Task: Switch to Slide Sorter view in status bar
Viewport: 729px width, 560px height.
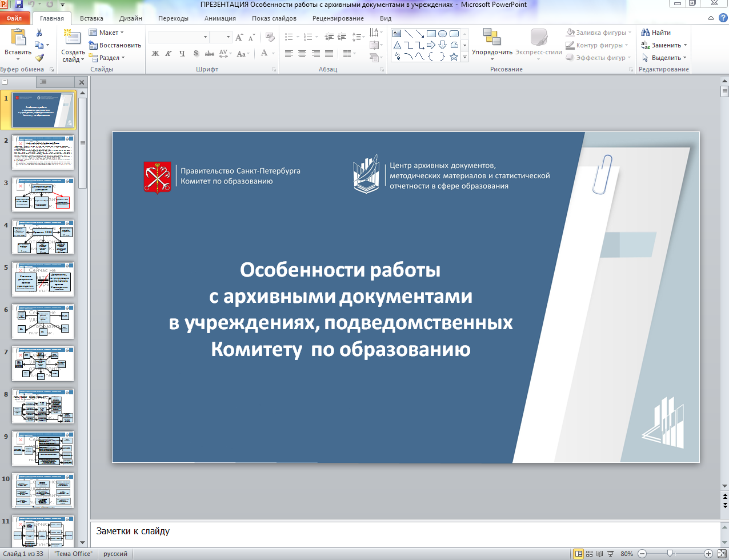Action: (x=588, y=553)
